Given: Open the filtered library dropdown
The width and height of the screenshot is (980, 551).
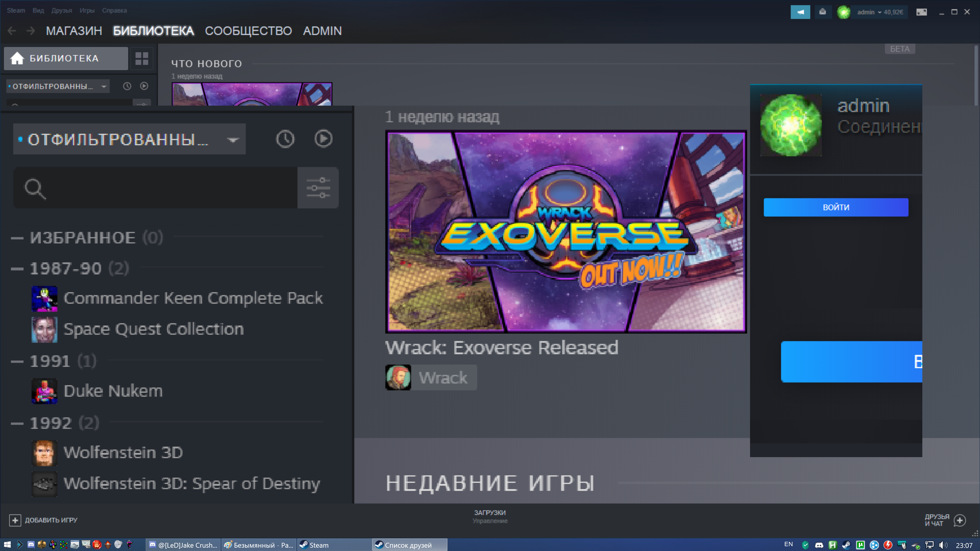Looking at the screenshot, I should tap(129, 139).
